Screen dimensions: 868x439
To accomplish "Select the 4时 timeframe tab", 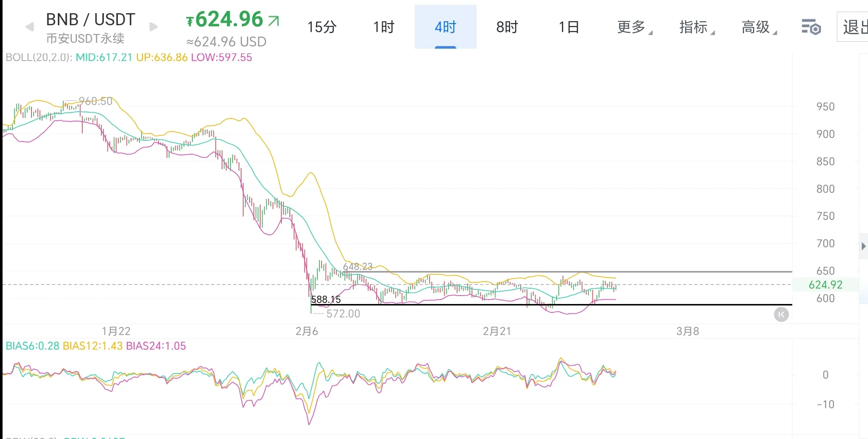I will [x=445, y=27].
